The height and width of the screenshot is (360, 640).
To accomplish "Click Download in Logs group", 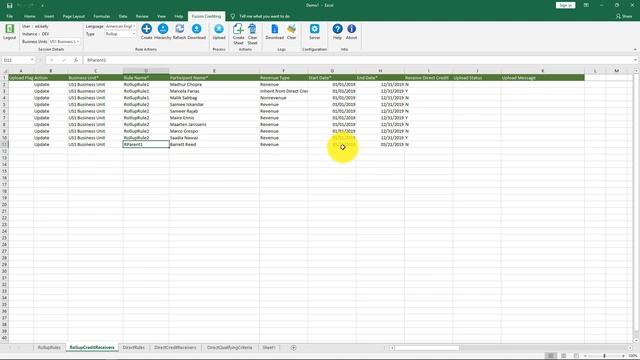I will click(x=274, y=29).
